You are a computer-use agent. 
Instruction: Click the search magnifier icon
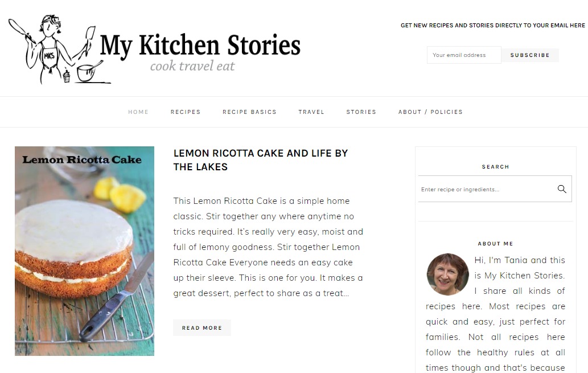[561, 188]
